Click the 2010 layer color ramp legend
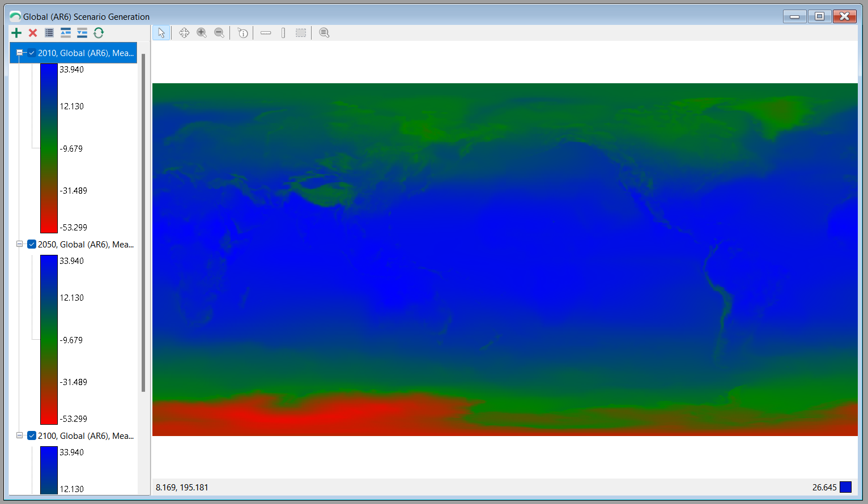 tap(49, 148)
